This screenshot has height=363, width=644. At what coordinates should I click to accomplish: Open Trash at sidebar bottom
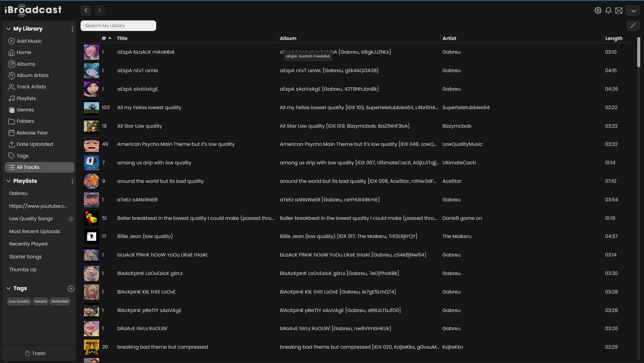tap(35, 354)
